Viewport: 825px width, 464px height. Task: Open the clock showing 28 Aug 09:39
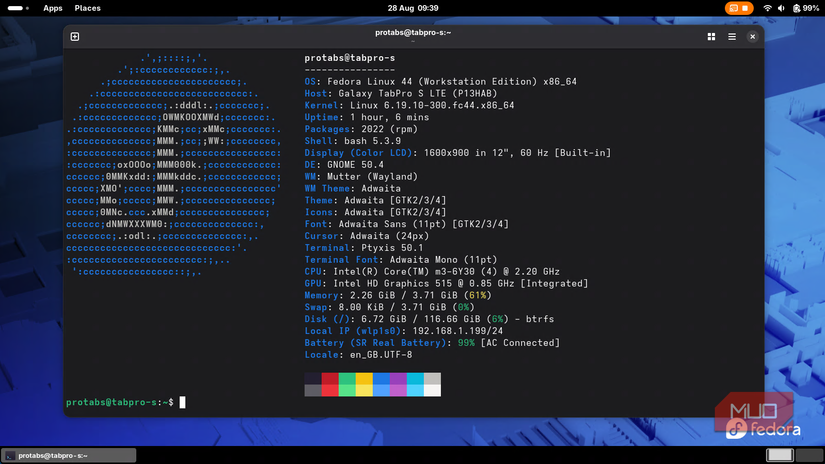(x=413, y=8)
